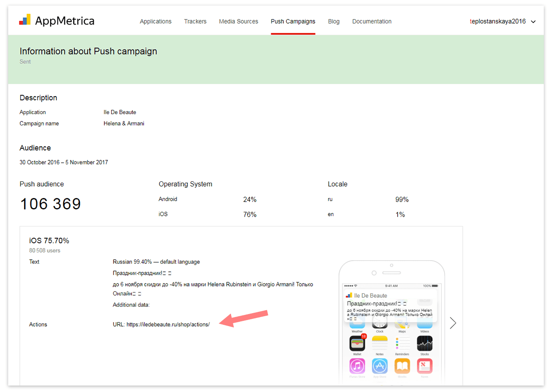The height and width of the screenshot is (392, 552).
Task: Open the Documentation tab
Action: pos(372,22)
